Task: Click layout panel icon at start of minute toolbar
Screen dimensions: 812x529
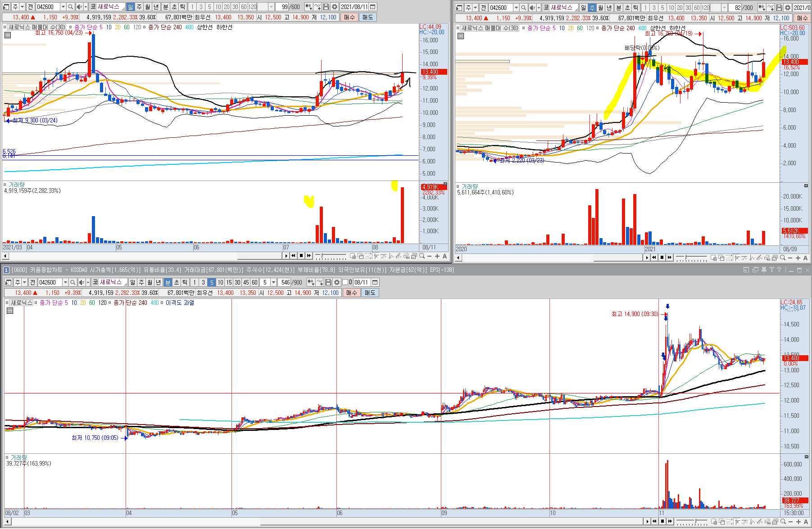Action: [9, 282]
